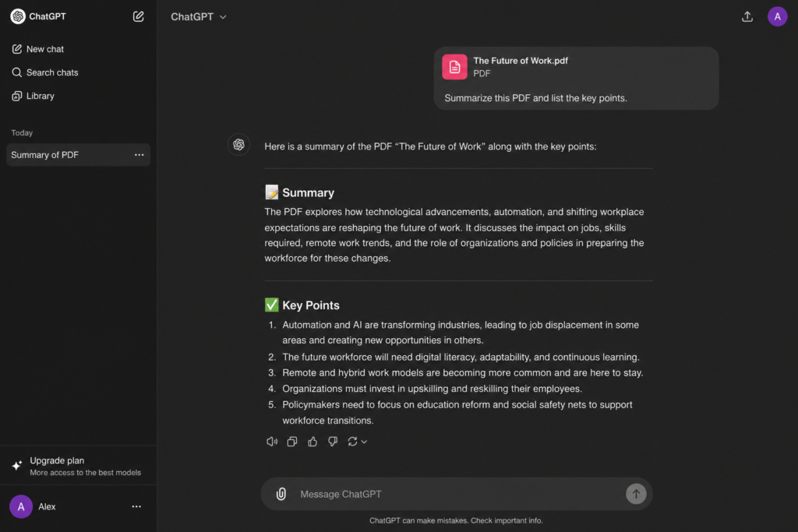Click the sparkle icon beside Upgrade plan
798x532 pixels.
[x=17, y=465]
